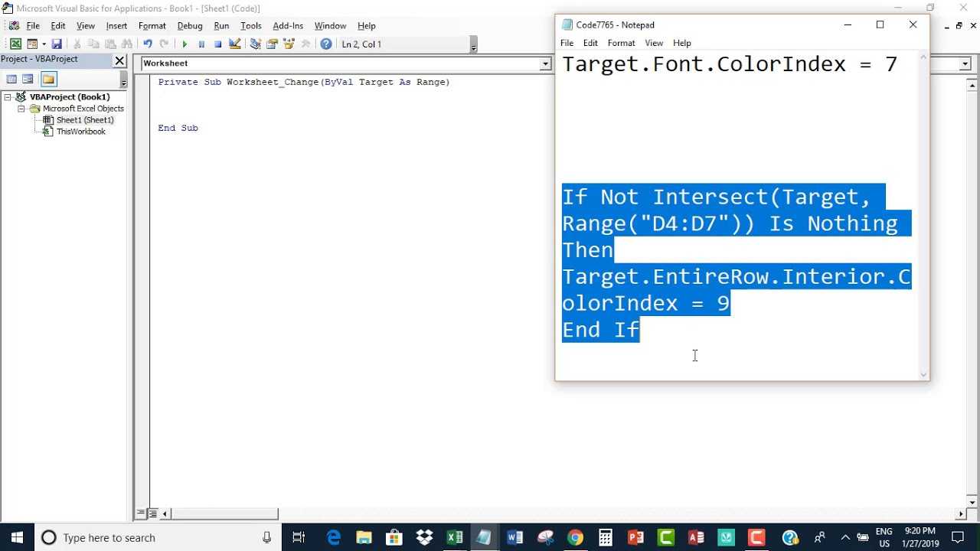Image resolution: width=980 pixels, height=551 pixels.
Task: Open the Debug menu
Action: [x=190, y=26]
